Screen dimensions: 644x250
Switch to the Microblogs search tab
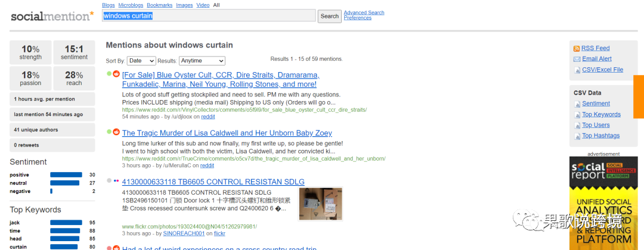(131, 5)
